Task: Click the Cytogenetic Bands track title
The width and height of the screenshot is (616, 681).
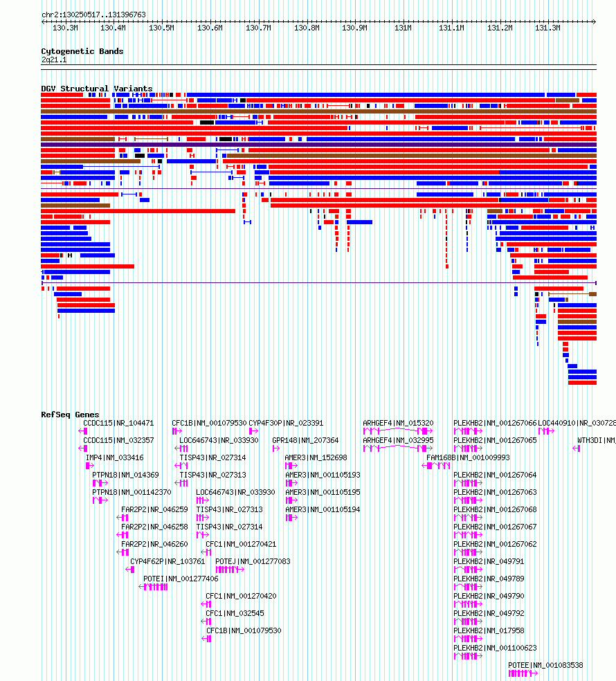Action: tap(82, 51)
